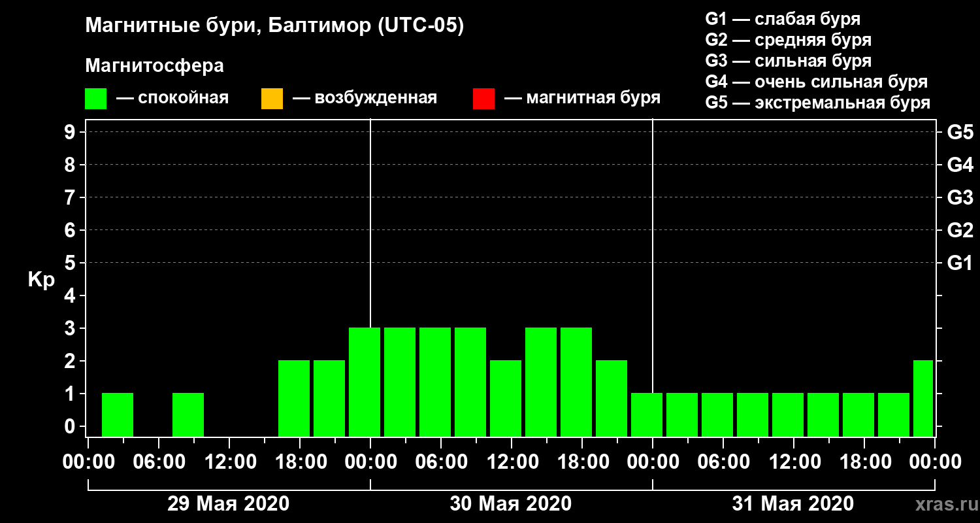Click the orange 'возбужденная' legend swatch
The height and width of the screenshot is (523, 980).
[x=272, y=99]
